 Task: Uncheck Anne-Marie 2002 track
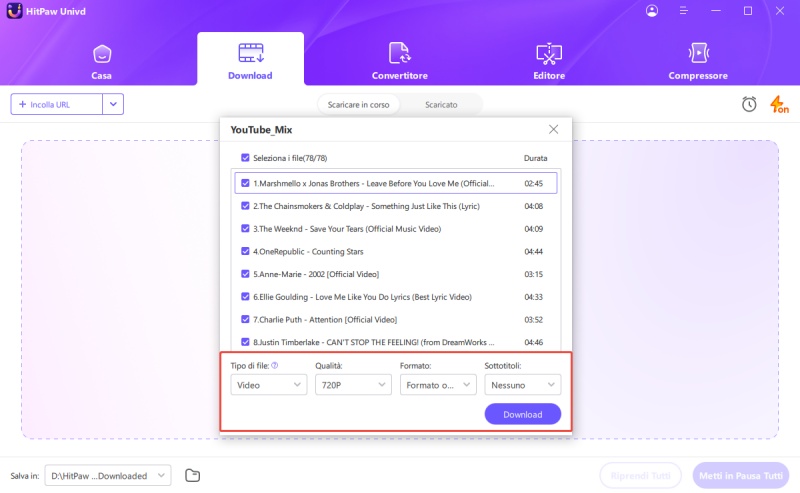click(245, 274)
